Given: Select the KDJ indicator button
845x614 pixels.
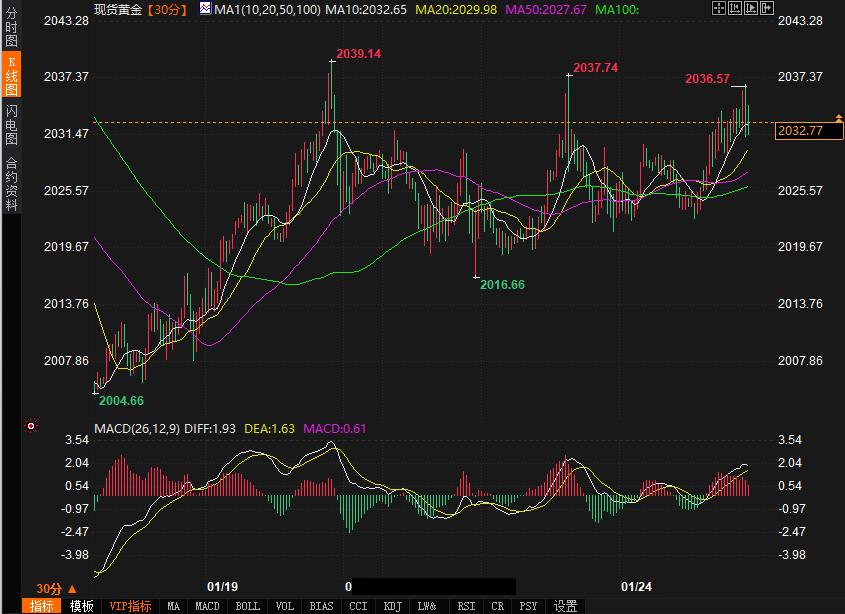Looking at the screenshot, I should 393,606.
